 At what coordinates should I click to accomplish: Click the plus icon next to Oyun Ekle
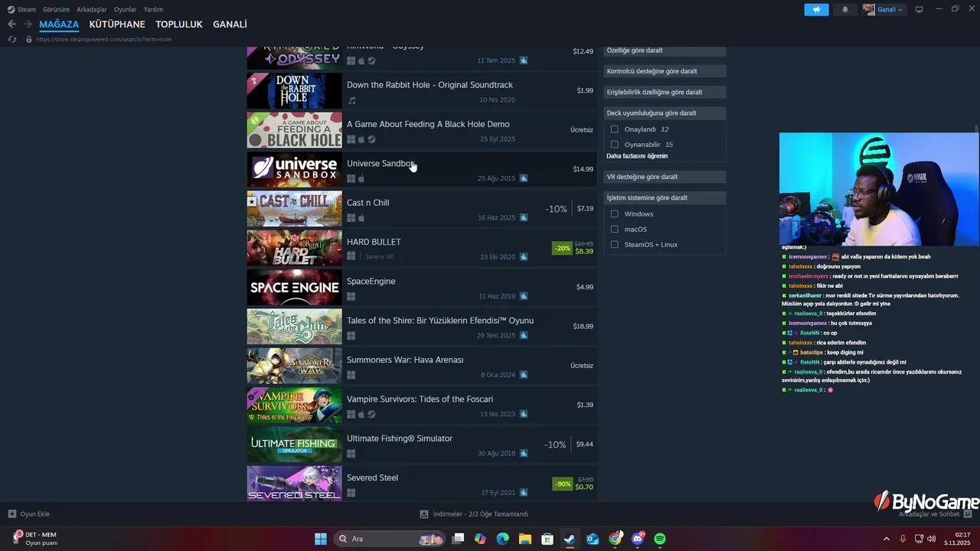[11, 514]
